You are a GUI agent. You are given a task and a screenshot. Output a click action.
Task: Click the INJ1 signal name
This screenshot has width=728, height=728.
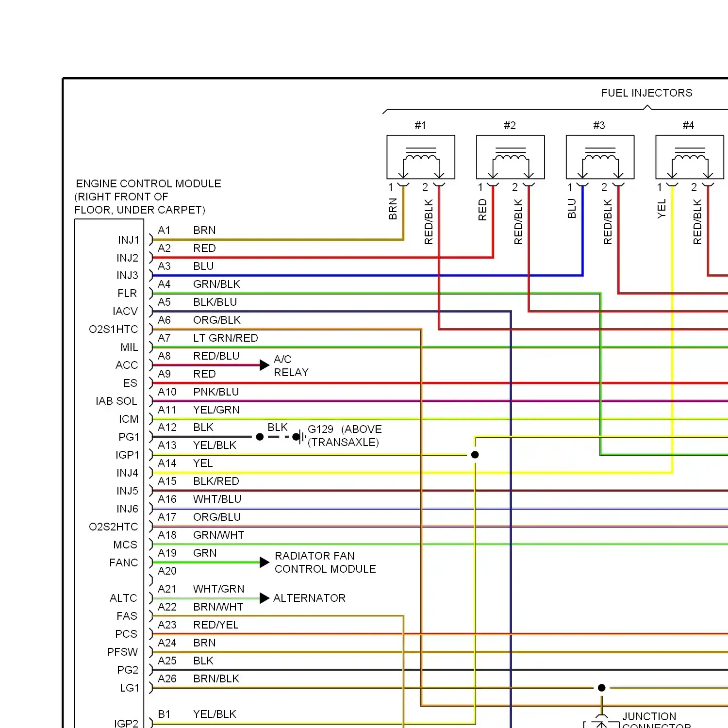[x=128, y=240]
